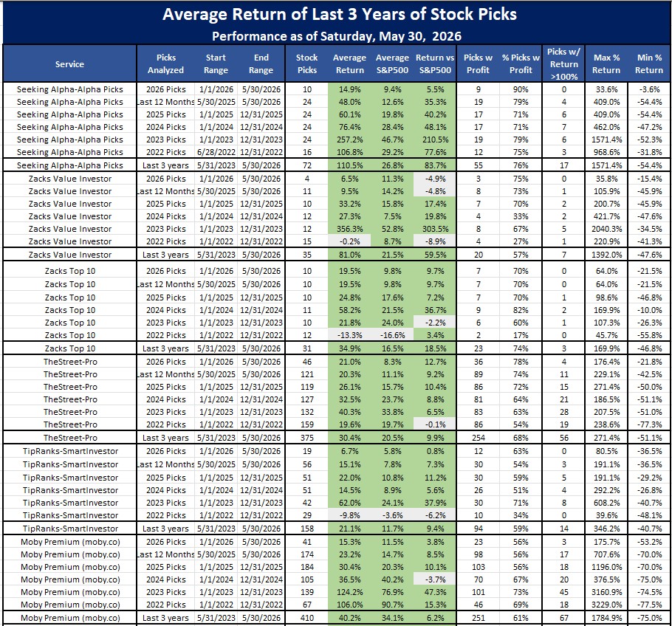Select Seeking Alpha 2022 Picks start date 6/28/2022

(x=216, y=152)
